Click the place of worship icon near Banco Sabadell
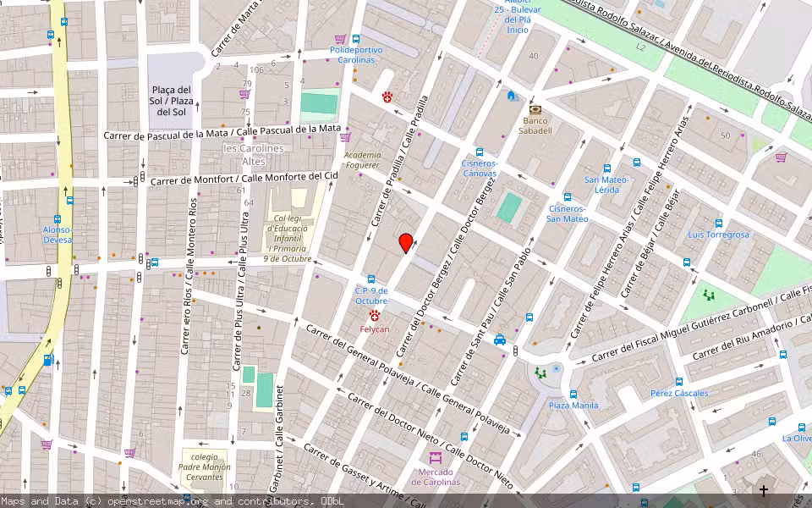 pyautogui.click(x=511, y=96)
